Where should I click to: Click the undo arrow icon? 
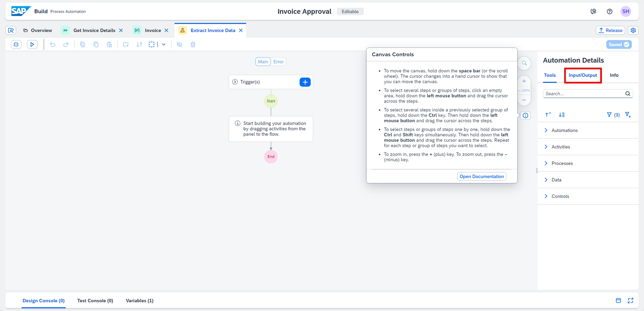53,45
